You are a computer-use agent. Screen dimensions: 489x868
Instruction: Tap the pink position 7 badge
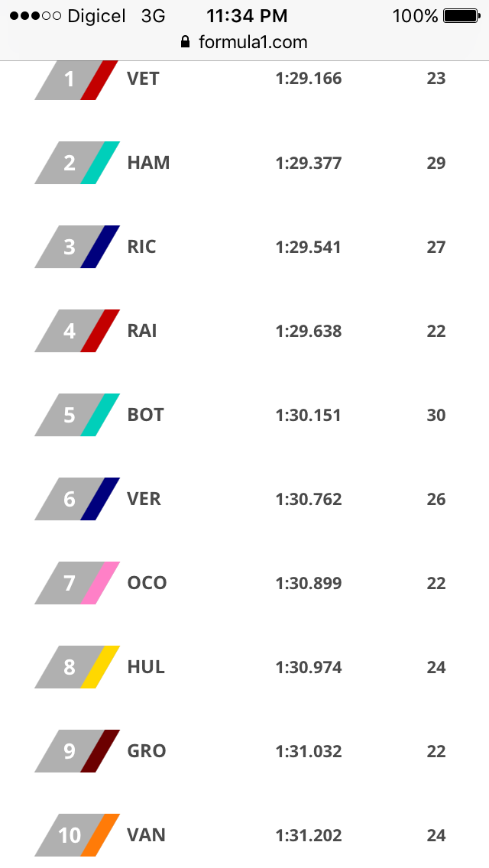pyautogui.click(x=76, y=583)
